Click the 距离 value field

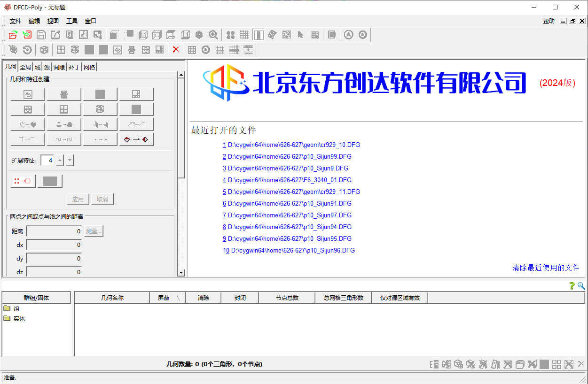click(x=55, y=231)
